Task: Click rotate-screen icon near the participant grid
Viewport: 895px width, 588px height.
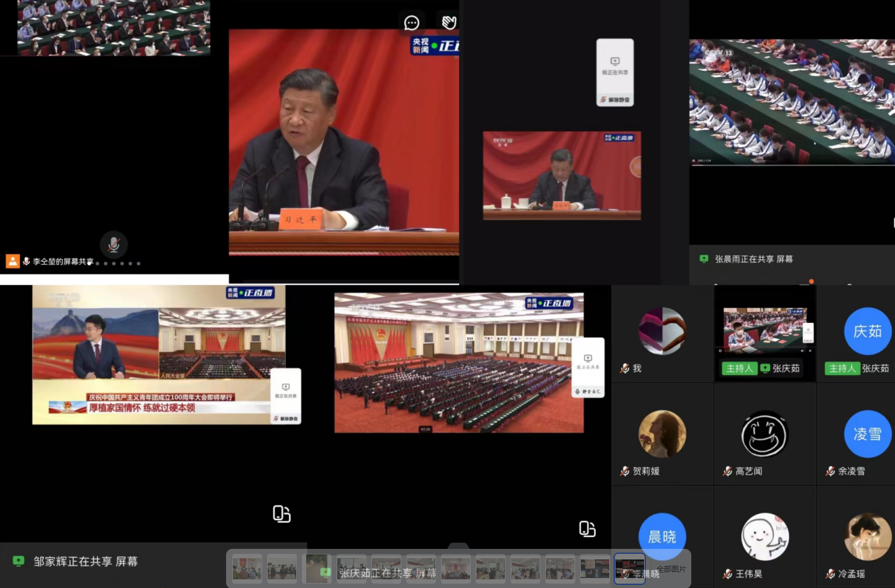Action: click(587, 528)
